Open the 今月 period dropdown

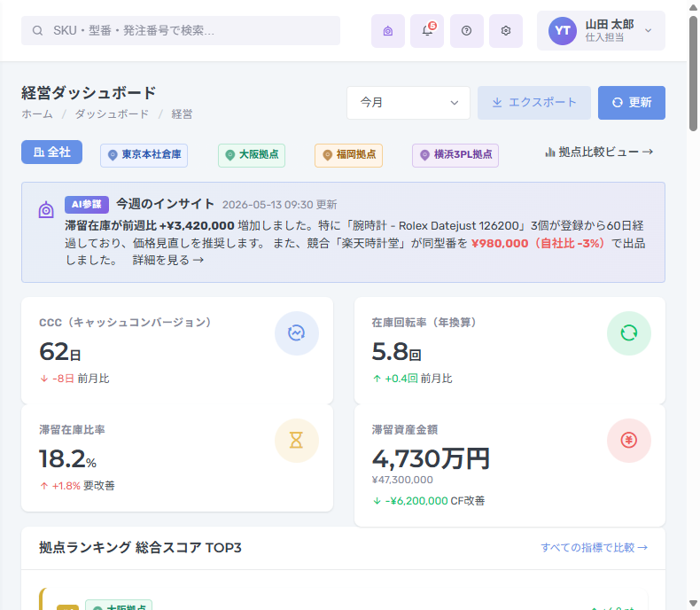[x=408, y=103]
